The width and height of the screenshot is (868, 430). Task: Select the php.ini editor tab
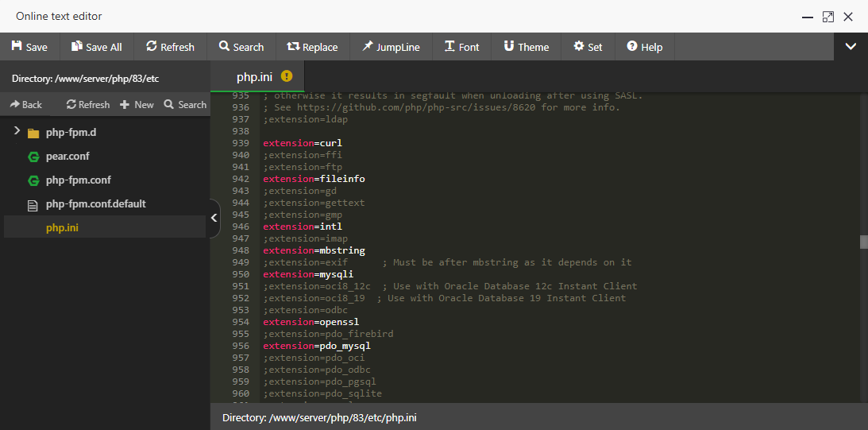coord(255,76)
